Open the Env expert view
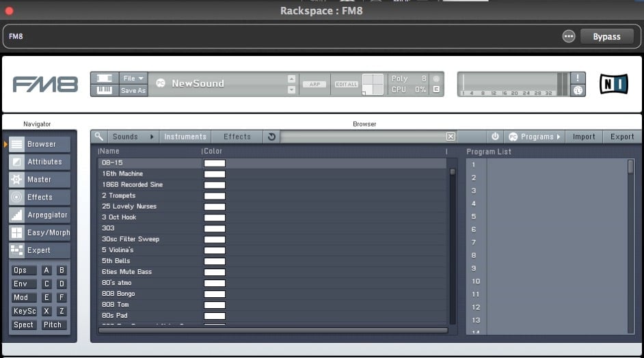 coord(23,284)
